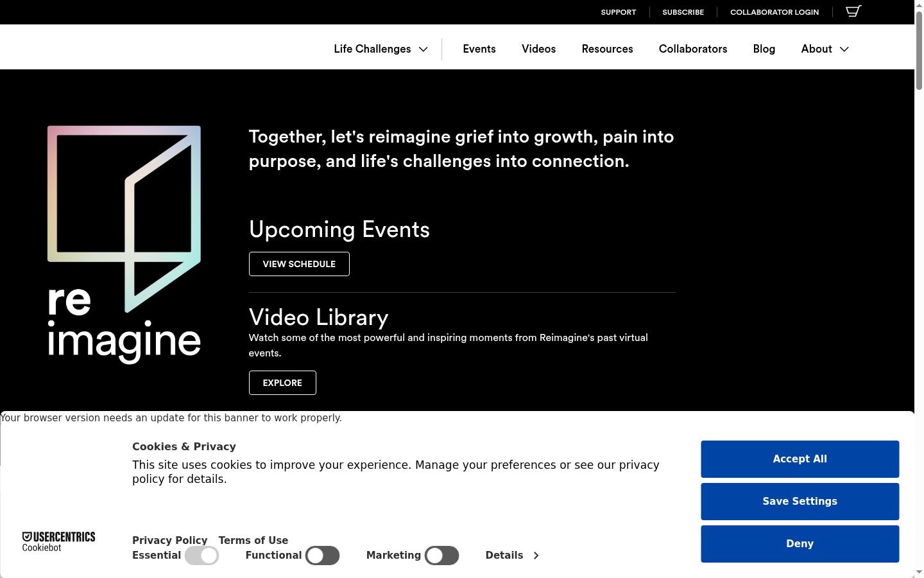
Task: Open the shopping cart icon
Action: coord(853,11)
